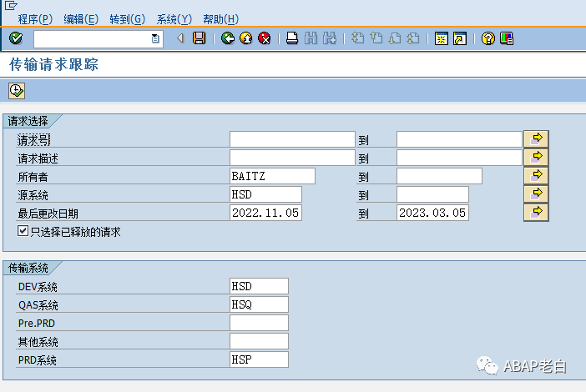Open the 程序(P) menu
This screenshot has width=586, height=392.
coord(35,19)
